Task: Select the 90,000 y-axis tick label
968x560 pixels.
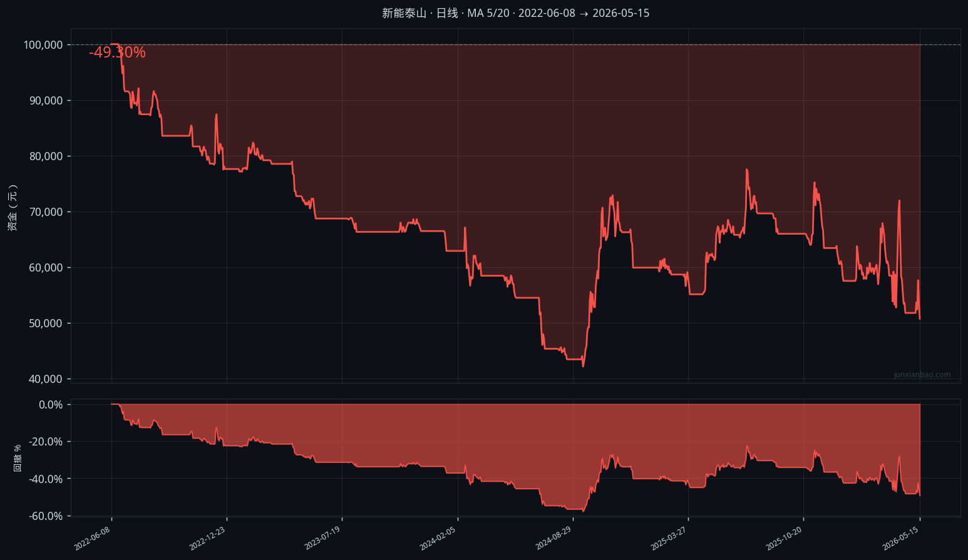Action: 46,101
